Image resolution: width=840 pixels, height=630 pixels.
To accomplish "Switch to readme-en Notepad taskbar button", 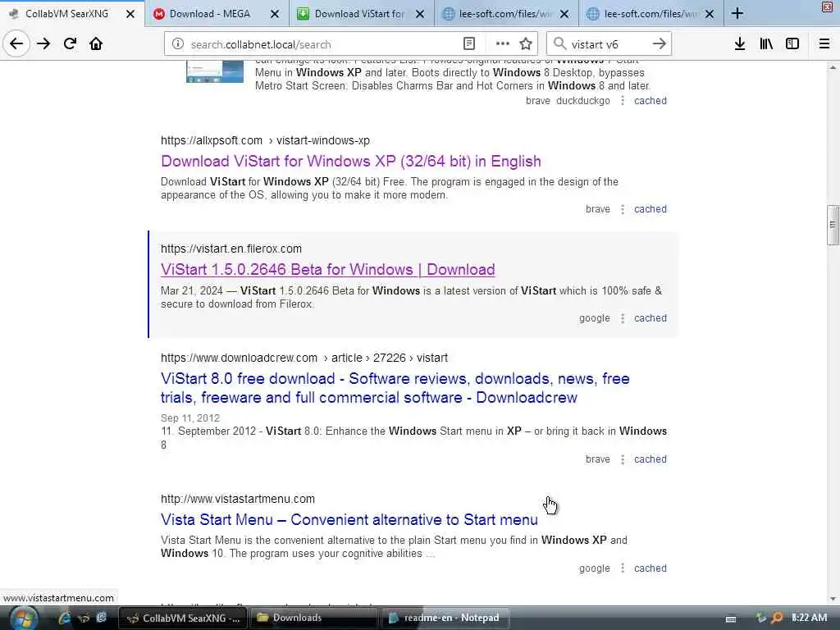I will pyautogui.click(x=445, y=618).
